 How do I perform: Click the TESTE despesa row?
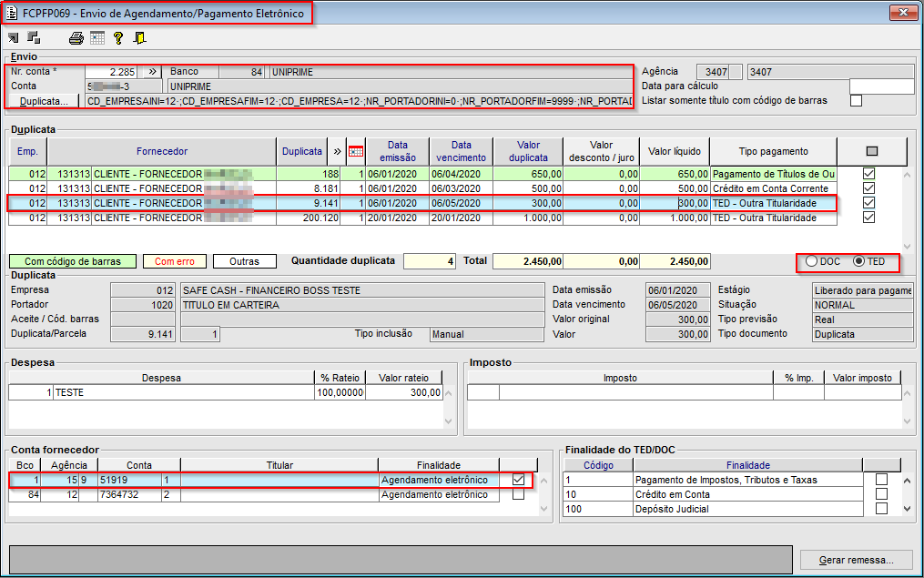(225, 392)
